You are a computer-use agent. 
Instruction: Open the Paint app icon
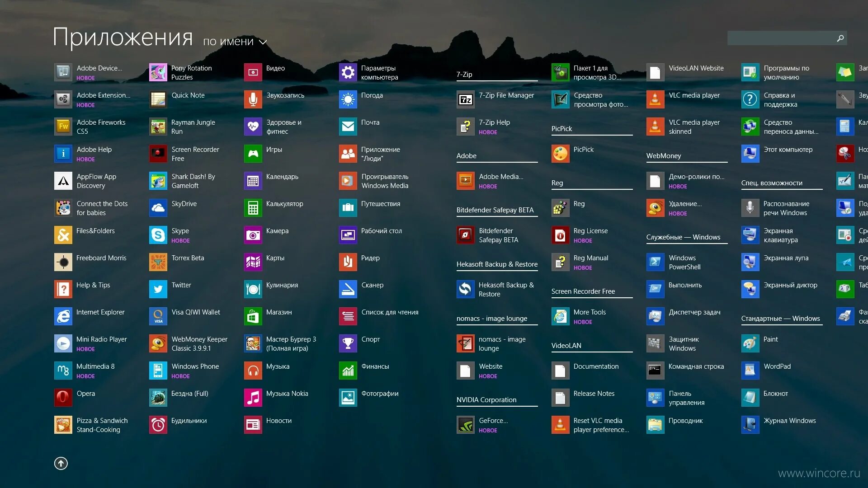coord(750,343)
